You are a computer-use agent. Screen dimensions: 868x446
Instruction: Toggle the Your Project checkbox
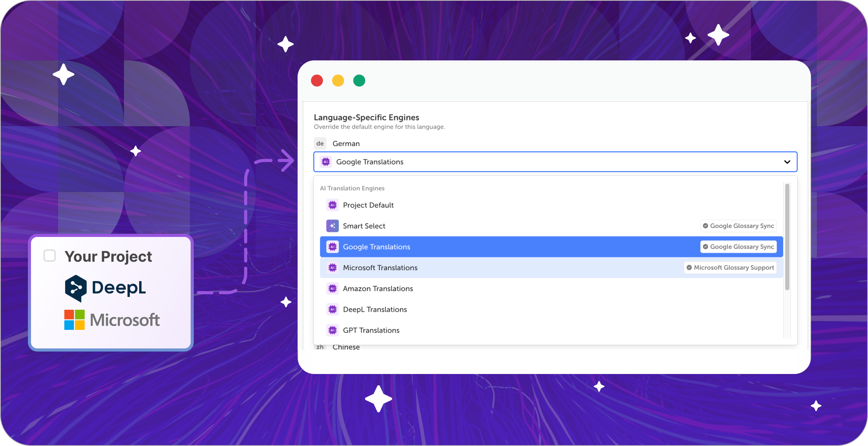click(x=50, y=256)
